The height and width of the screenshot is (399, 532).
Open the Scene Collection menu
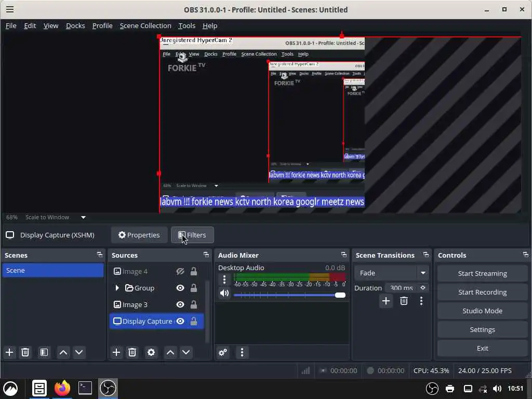[145, 26]
